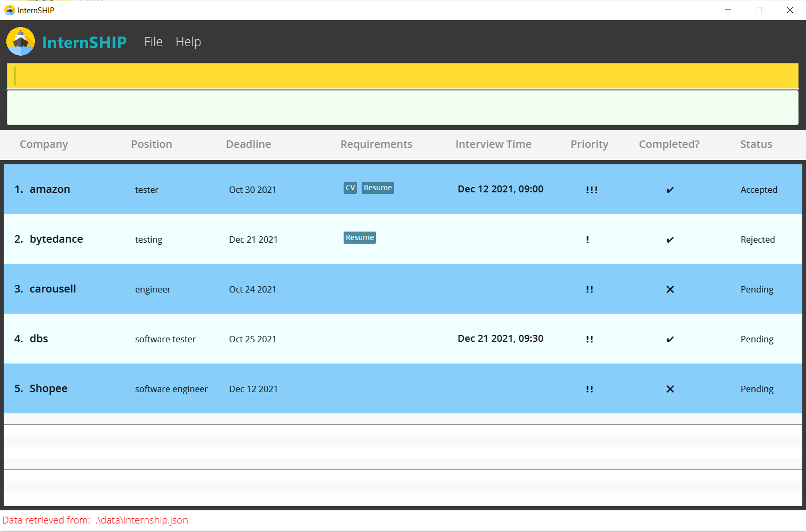
Task: Click the Status column header
Action: [x=756, y=144]
